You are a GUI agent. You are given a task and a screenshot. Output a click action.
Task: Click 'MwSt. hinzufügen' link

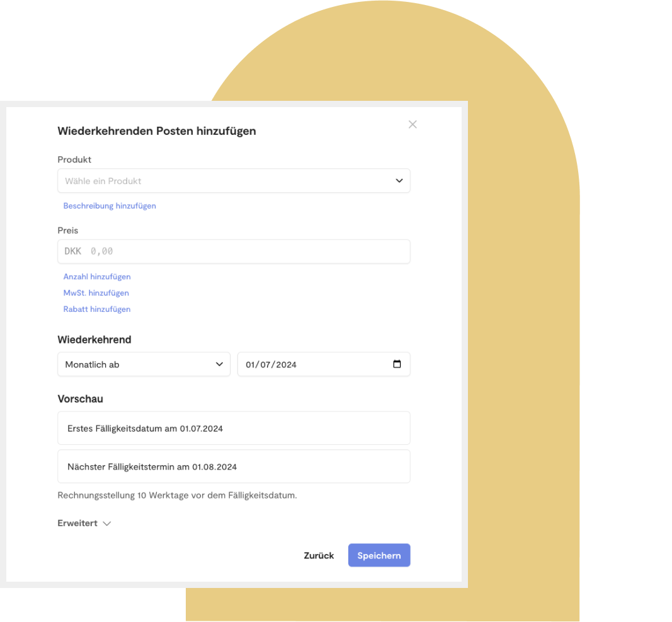point(96,293)
